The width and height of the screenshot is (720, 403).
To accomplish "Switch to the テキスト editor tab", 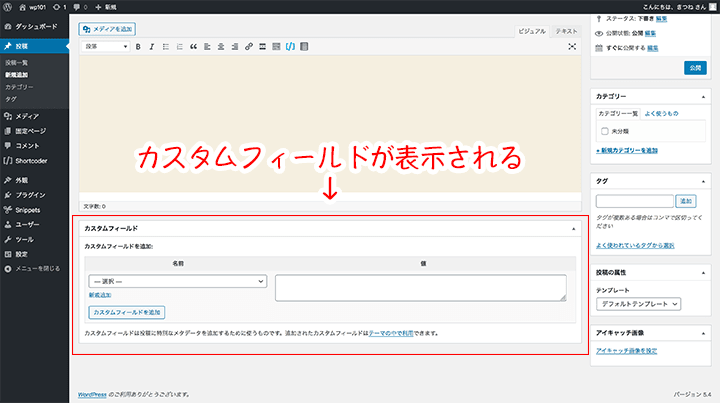I will (566, 31).
